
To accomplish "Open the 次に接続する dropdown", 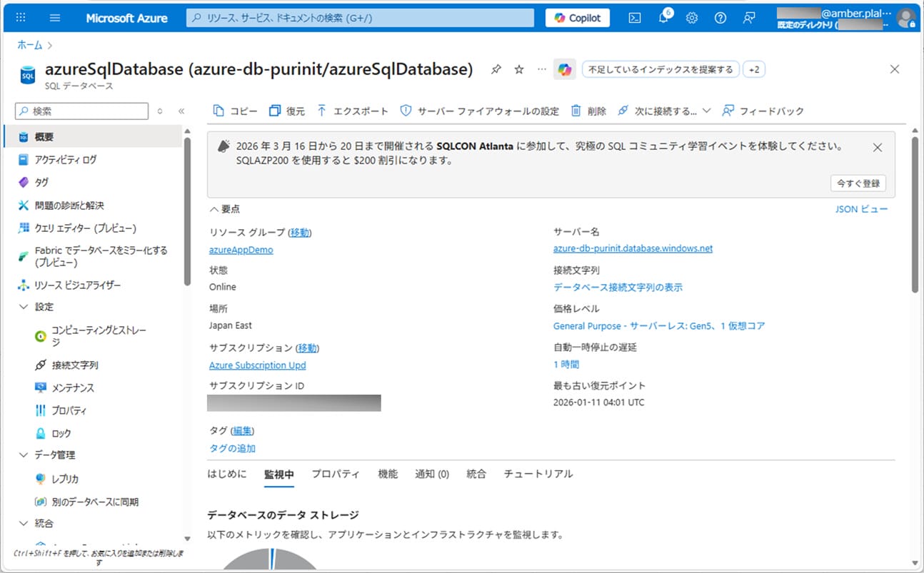I will (x=664, y=111).
